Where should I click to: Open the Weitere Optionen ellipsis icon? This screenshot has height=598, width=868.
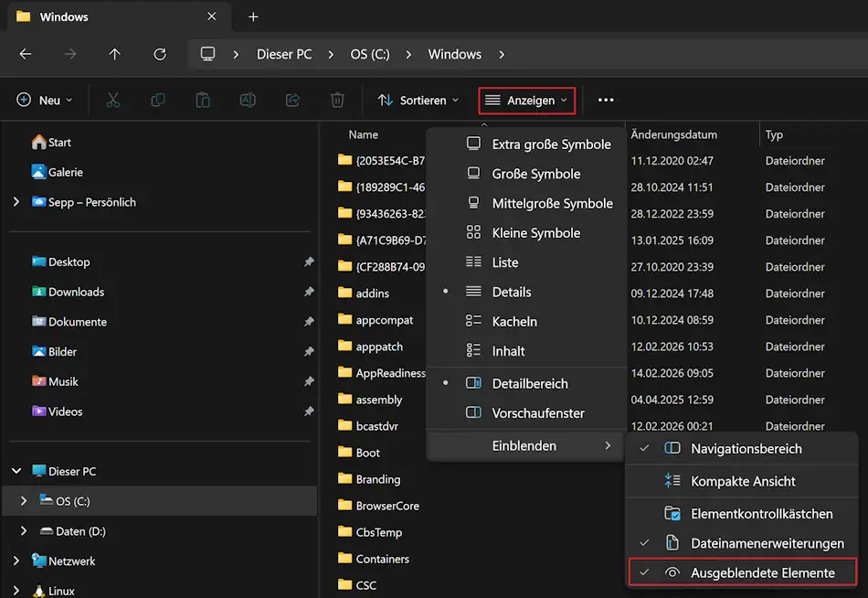pos(605,100)
